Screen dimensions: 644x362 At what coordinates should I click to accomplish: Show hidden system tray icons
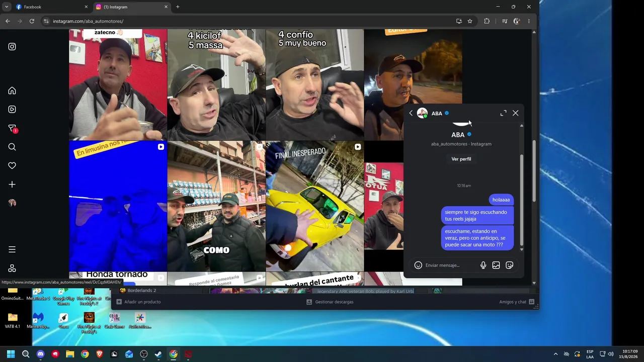pyautogui.click(x=555, y=354)
